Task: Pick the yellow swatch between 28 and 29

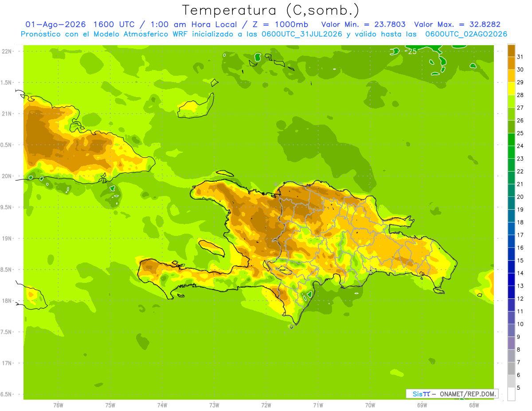Action: pyautogui.click(x=511, y=89)
